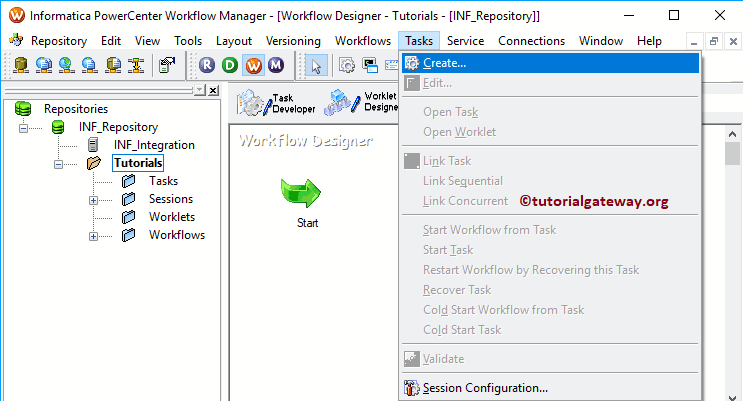Click the gear icon beside Create menu entry
Screen dimensions: 743x401
[412, 63]
